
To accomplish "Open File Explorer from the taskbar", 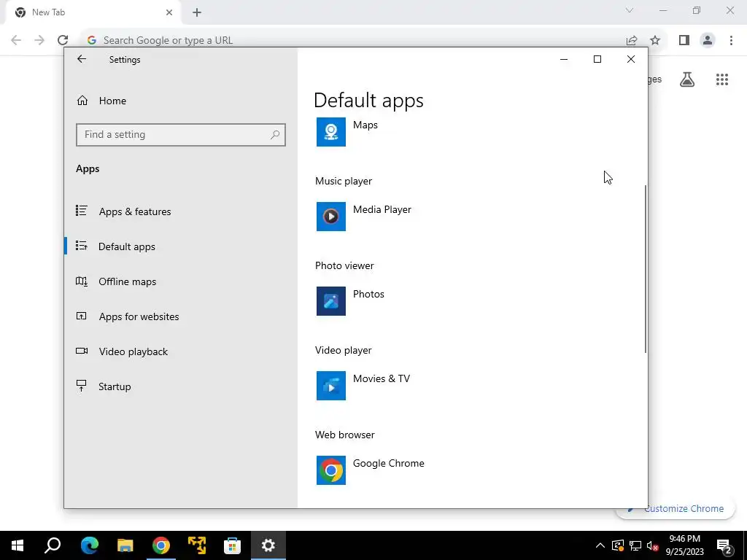I will tap(125, 545).
